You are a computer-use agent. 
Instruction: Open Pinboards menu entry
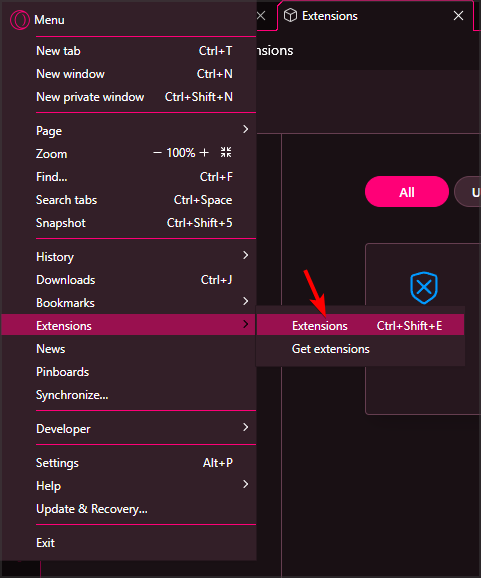(129, 372)
